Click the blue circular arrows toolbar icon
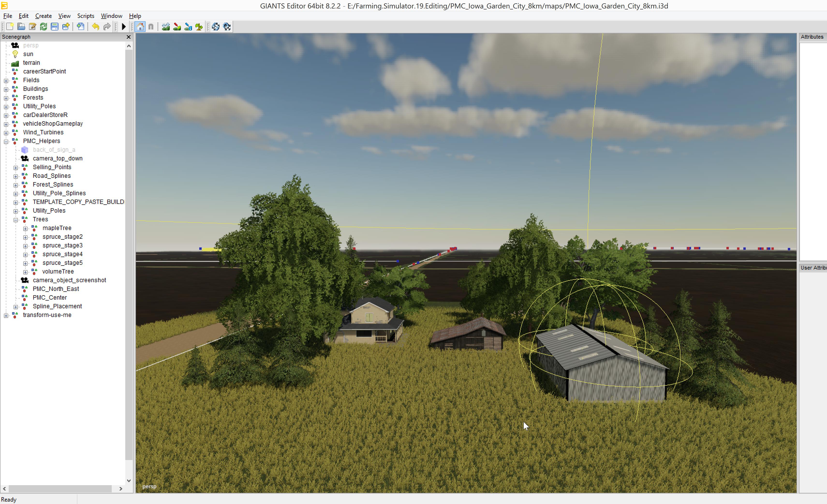827x504 pixels. (x=216, y=27)
